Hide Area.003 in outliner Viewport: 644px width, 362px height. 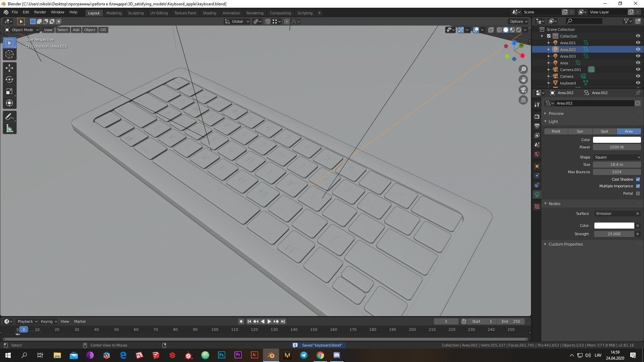pos(638,56)
